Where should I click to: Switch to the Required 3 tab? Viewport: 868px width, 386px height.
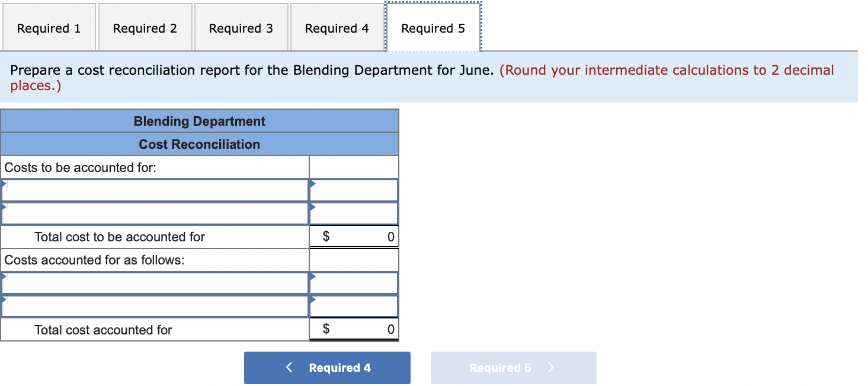pos(241,27)
